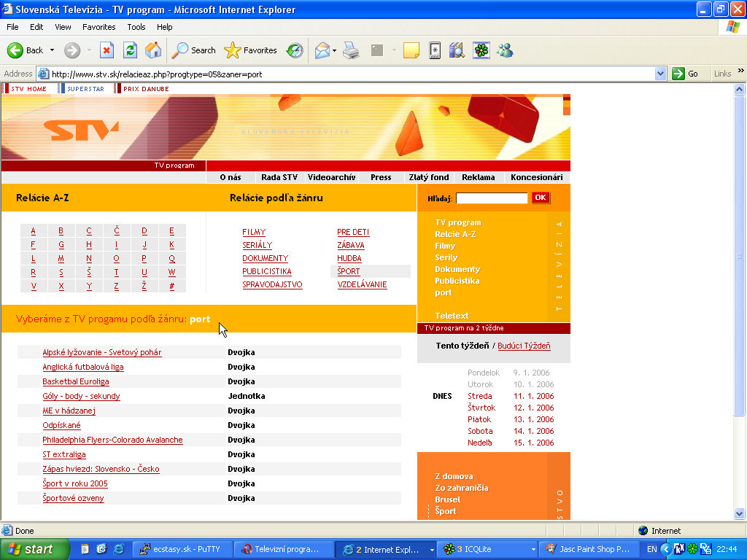
Task: Expand the Forward button history dropdown
Action: click(89, 50)
